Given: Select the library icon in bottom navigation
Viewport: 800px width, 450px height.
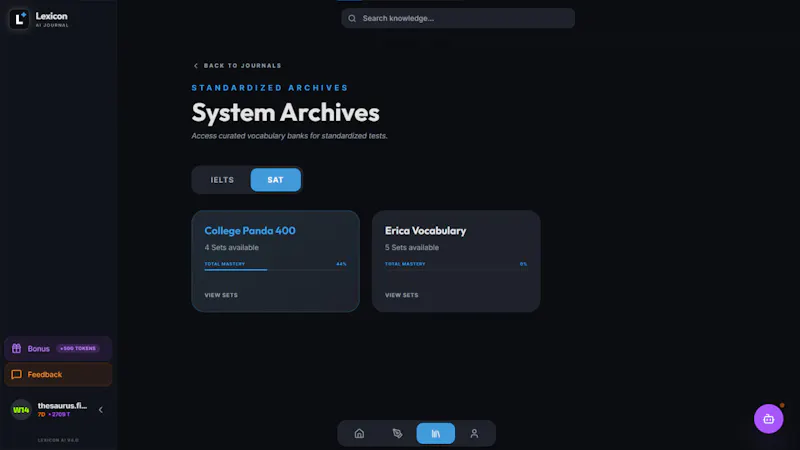Looking at the screenshot, I should point(436,434).
